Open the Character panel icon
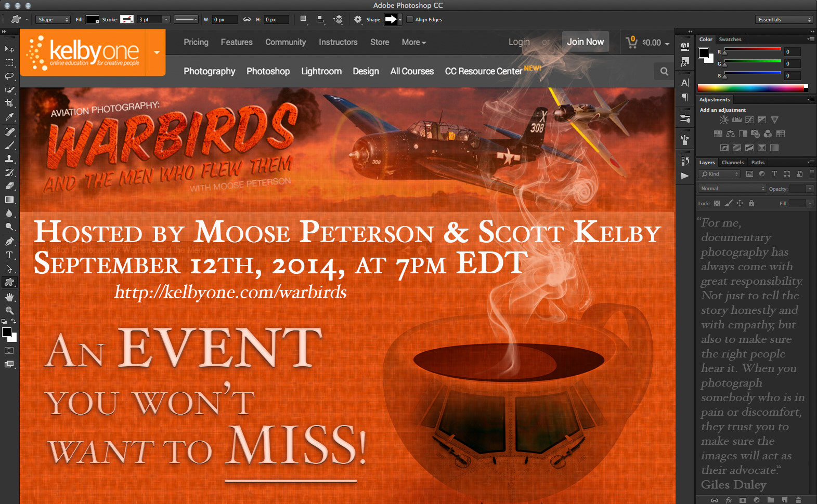This screenshot has width=817, height=504. point(685,83)
